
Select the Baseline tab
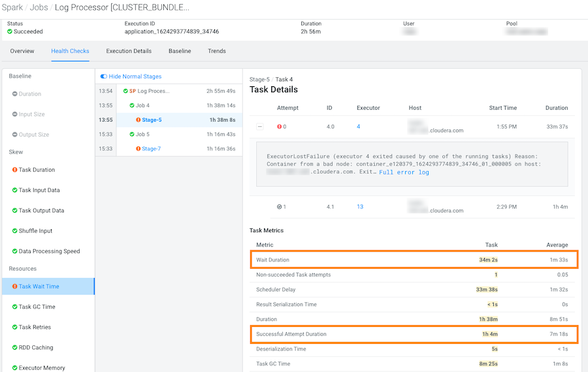coord(180,51)
